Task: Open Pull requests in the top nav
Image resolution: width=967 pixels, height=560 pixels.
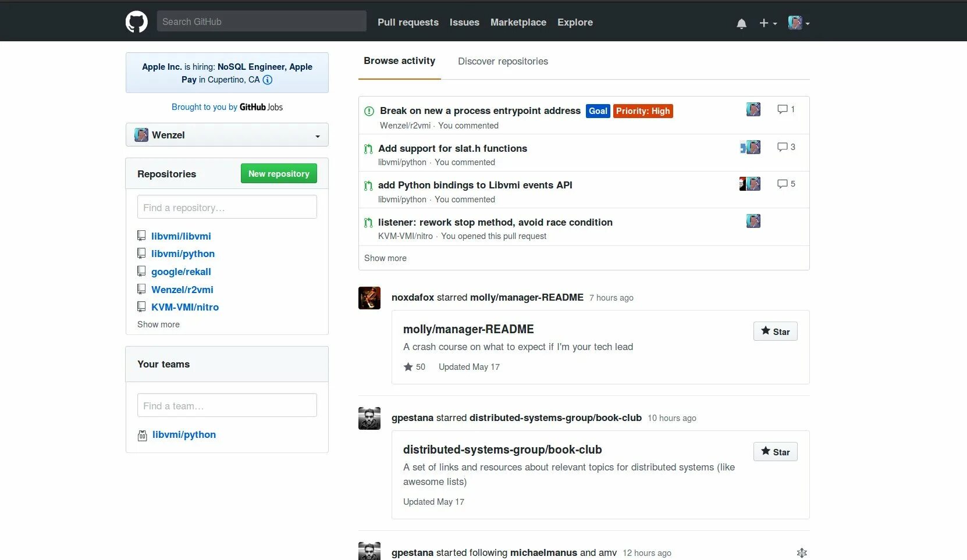Action: pos(408,22)
